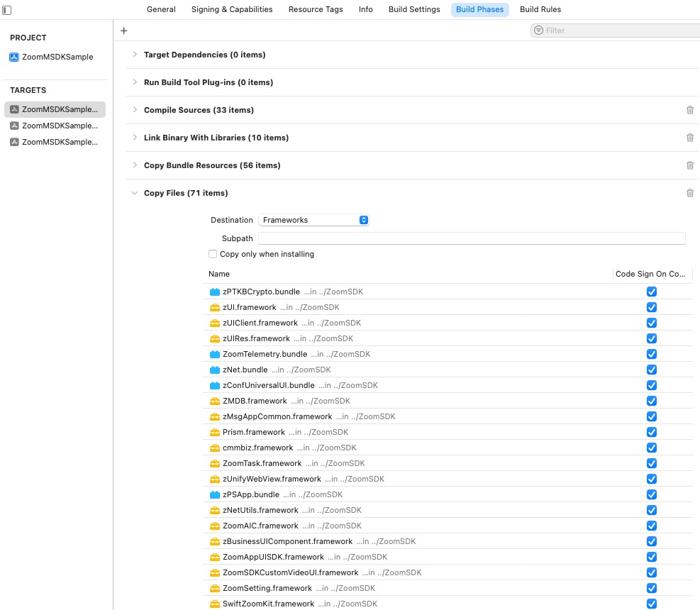Select zBusinessUIComponent.framework row name
700x610 pixels.
click(x=287, y=542)
